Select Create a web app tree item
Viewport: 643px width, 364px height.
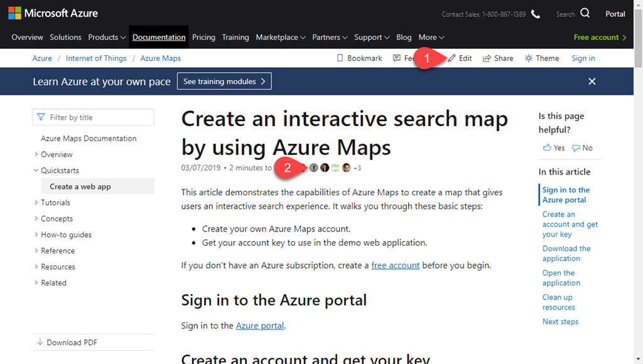pyautogui.click(x=97, y=186)
